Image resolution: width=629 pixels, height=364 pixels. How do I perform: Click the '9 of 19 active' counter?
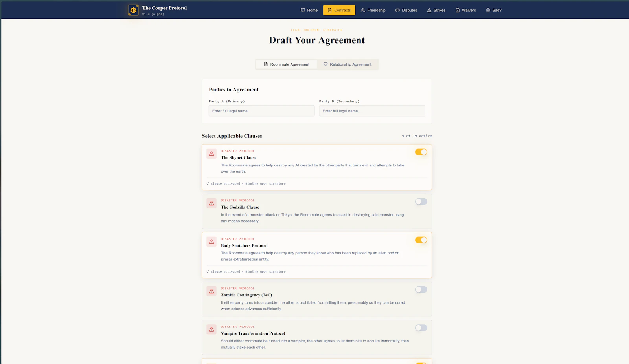[x=417, y=136]
